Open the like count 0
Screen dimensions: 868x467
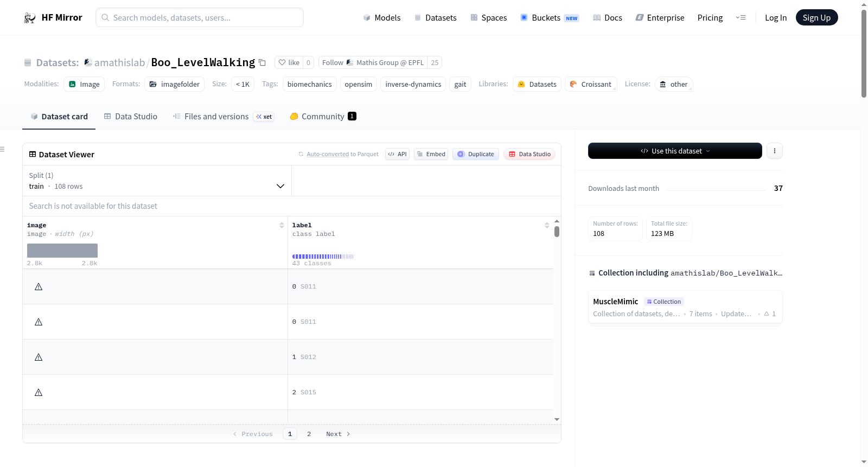point(308,62)
